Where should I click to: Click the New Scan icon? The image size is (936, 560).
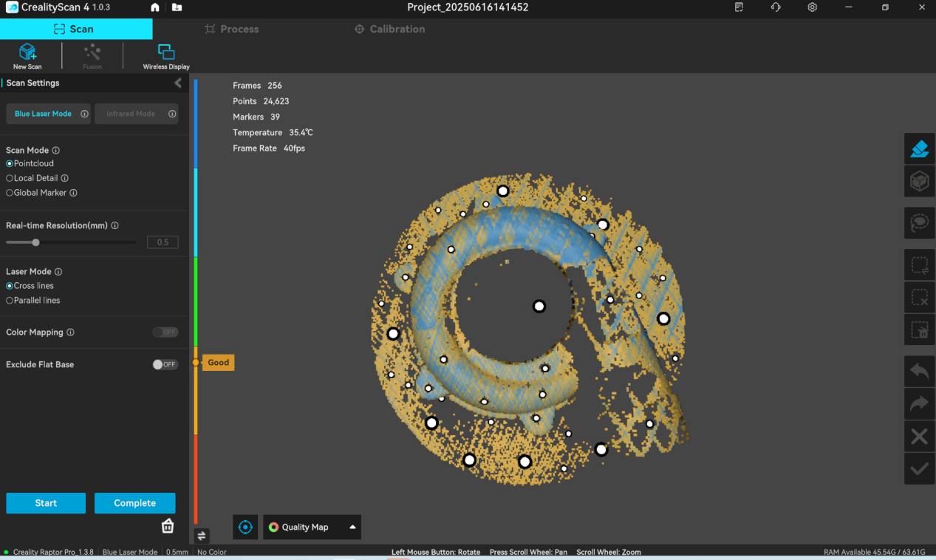[27, 52]
